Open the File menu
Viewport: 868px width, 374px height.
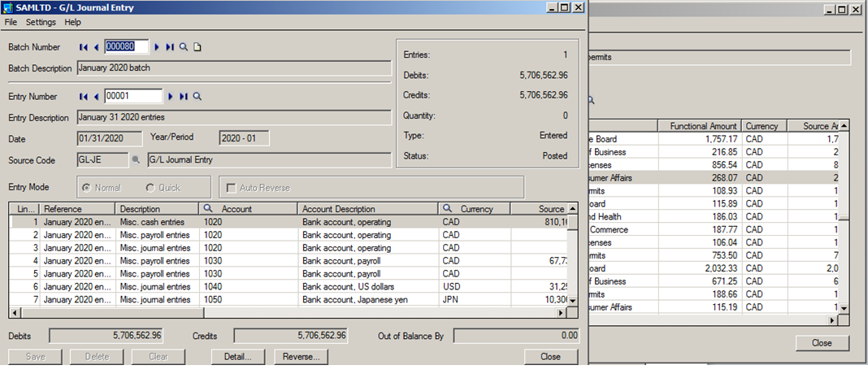[x=11, y=22]
